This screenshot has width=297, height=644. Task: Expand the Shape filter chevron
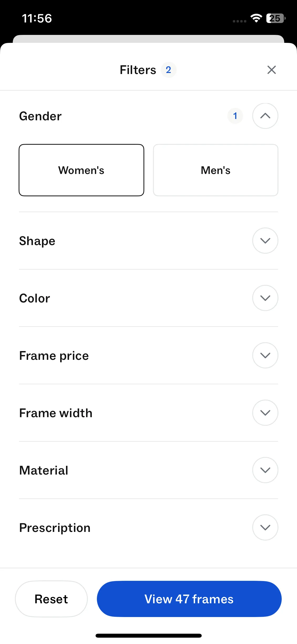265,241
